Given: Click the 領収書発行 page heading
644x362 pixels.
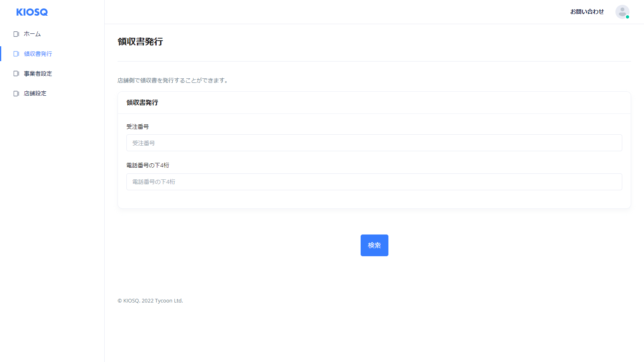Looking at the screenshot, I should tap(140, 42).
